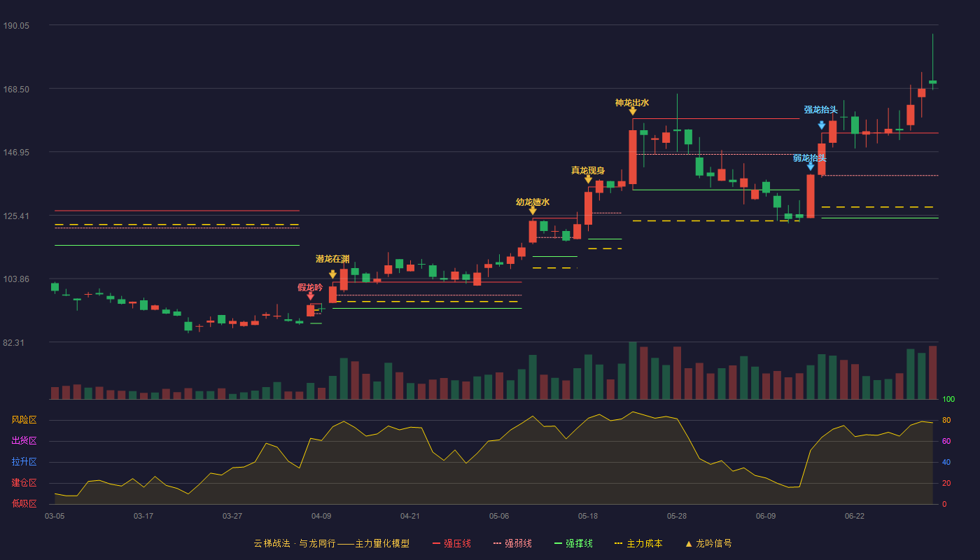Click the indicator axis value 60
The height and width of the screenshot is (560, 980).
[x=946, y=441]
